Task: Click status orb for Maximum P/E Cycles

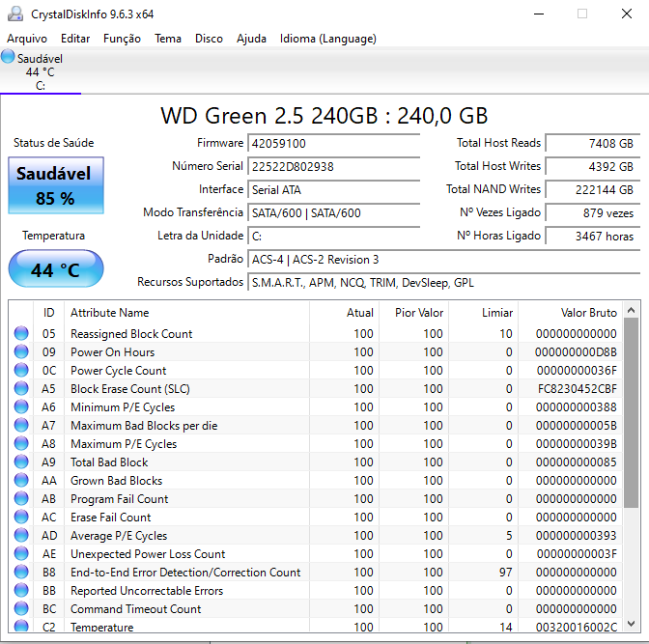Action: pyautogui.click(x=21, y=443)
